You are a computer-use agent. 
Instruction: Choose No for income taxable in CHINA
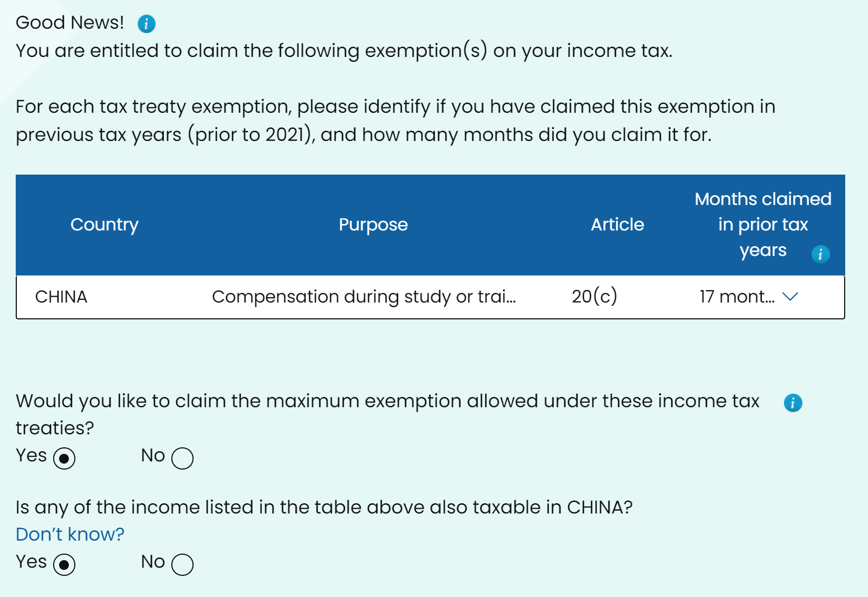[x=182, y=564]
